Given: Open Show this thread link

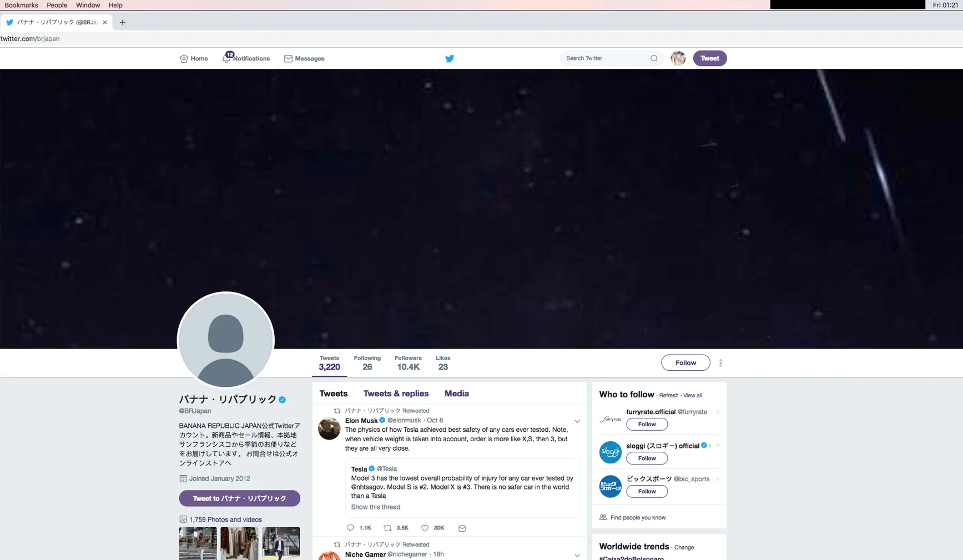Looking at the screenshot, I should (375, 507).
